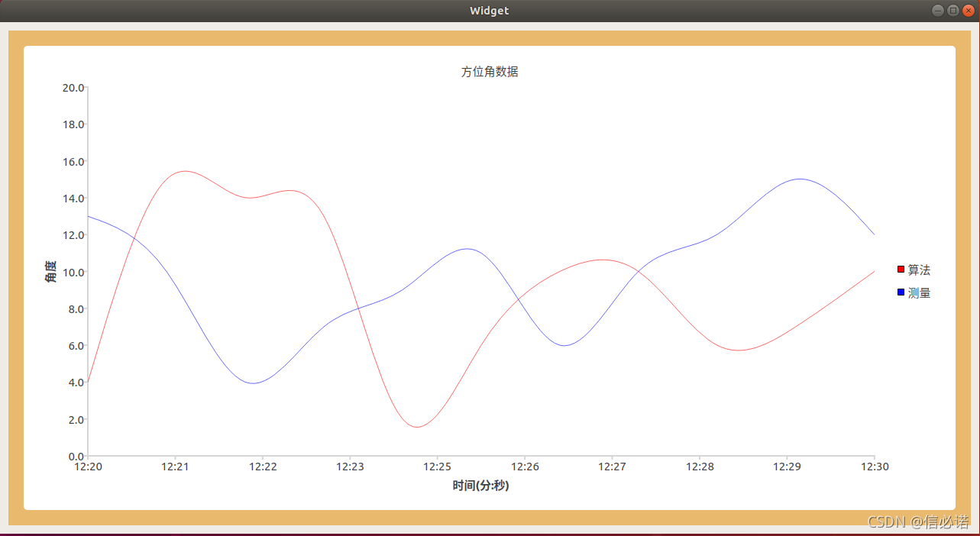
Task: Click the 12:22 time axis label
Action: click(262, 466)
